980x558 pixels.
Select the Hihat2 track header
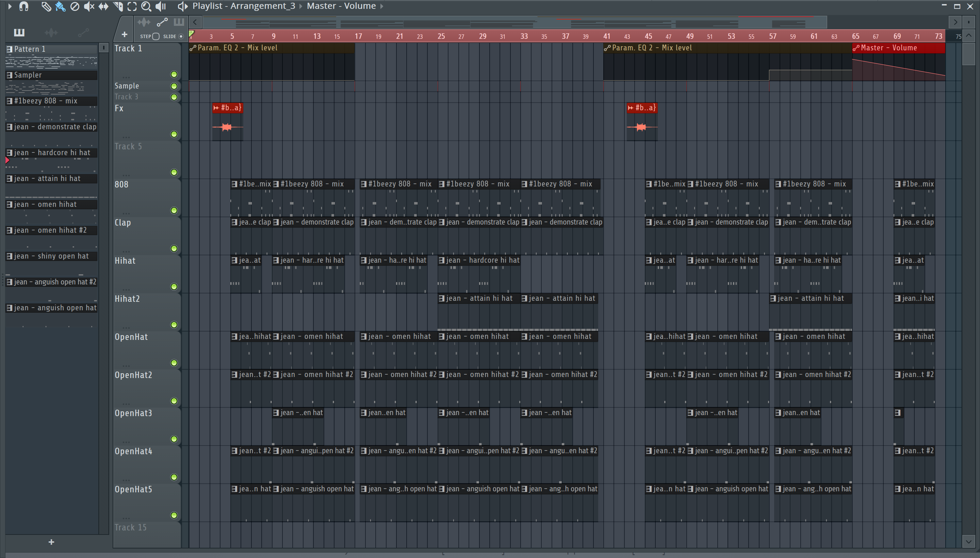point(147,312)
